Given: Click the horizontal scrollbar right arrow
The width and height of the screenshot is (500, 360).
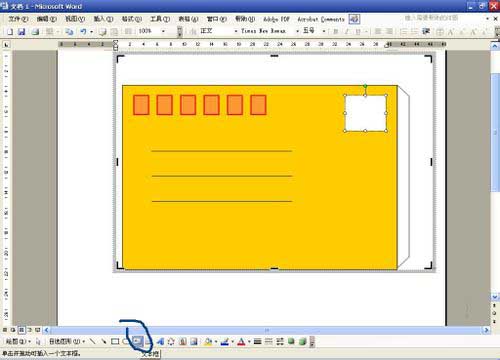Looking at the screenshot, I should (486, 330).
